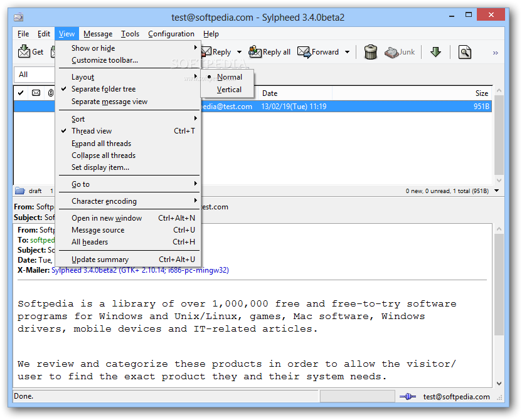Viewport: 522px width, 420px height.
Task: Click the green down arrow Next icon
Action: (x=435, y=52)
